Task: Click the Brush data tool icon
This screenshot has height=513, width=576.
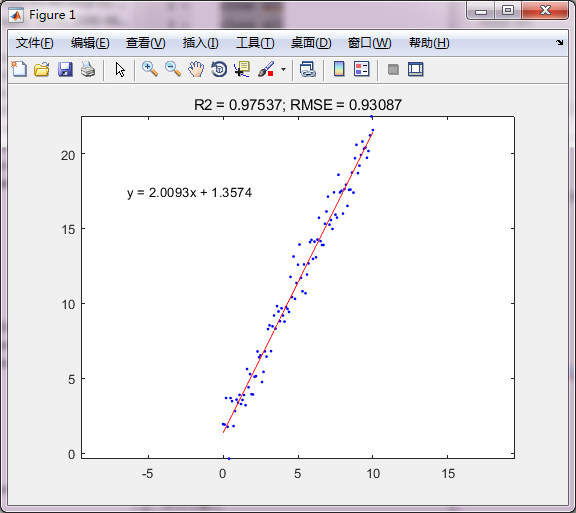Action: tap(266, 69)
